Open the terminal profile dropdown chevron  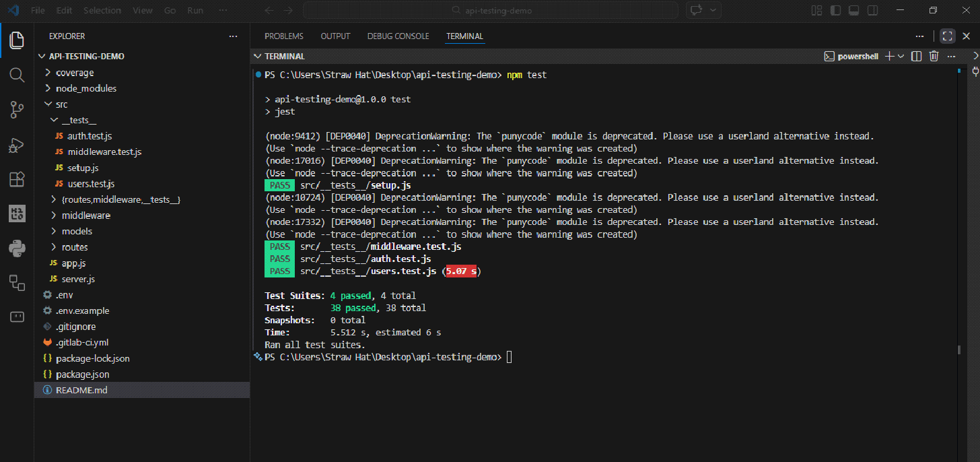pos(901,56)
